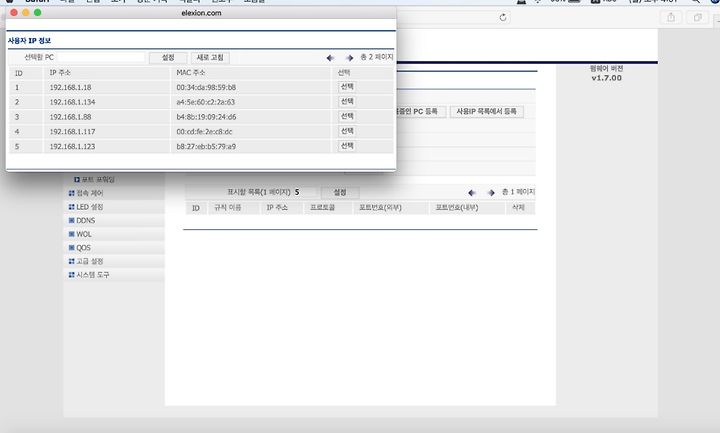Click MAC address b8:27:eb:b5:79:a9
Screen dimensions: 720x433
click(206, 146)
